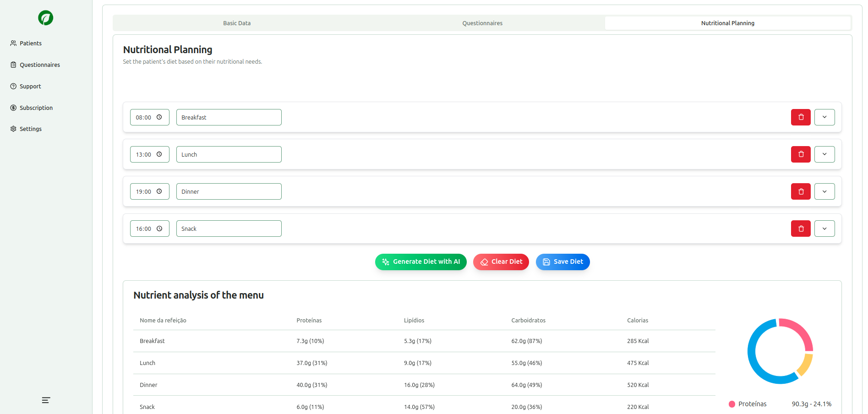868x414 pixels.
Task: Open Questionnaires in the sidebar
Action: coord(35,65)
